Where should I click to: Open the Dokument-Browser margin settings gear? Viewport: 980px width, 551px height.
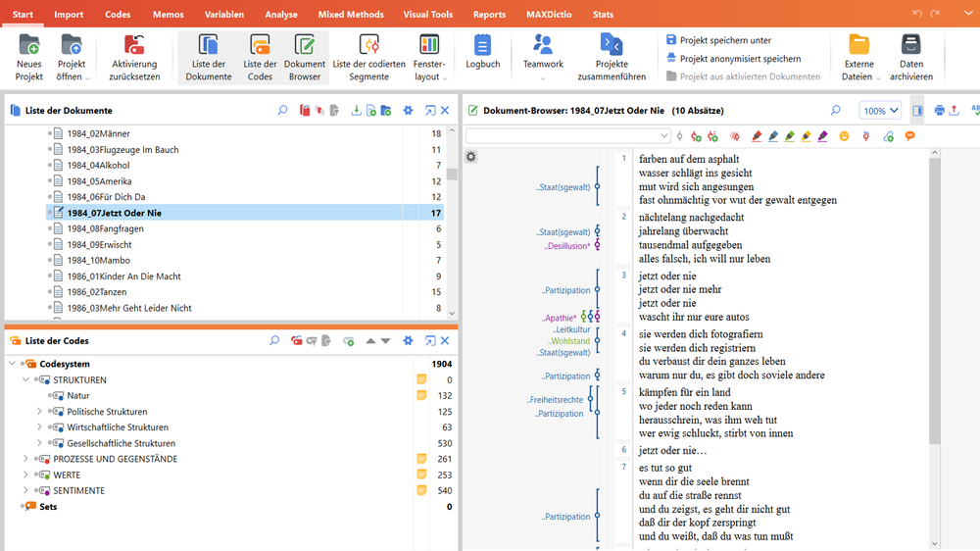(471, 156)
